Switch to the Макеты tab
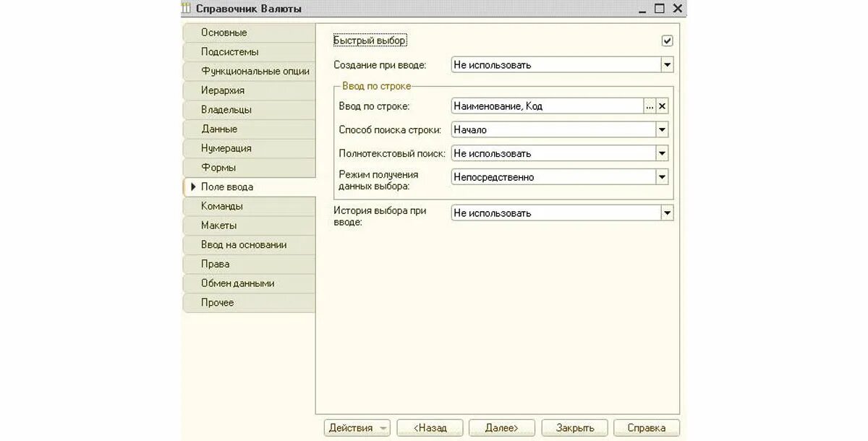The width and height of the screenshot is (868, 441). tap(250, 226)
